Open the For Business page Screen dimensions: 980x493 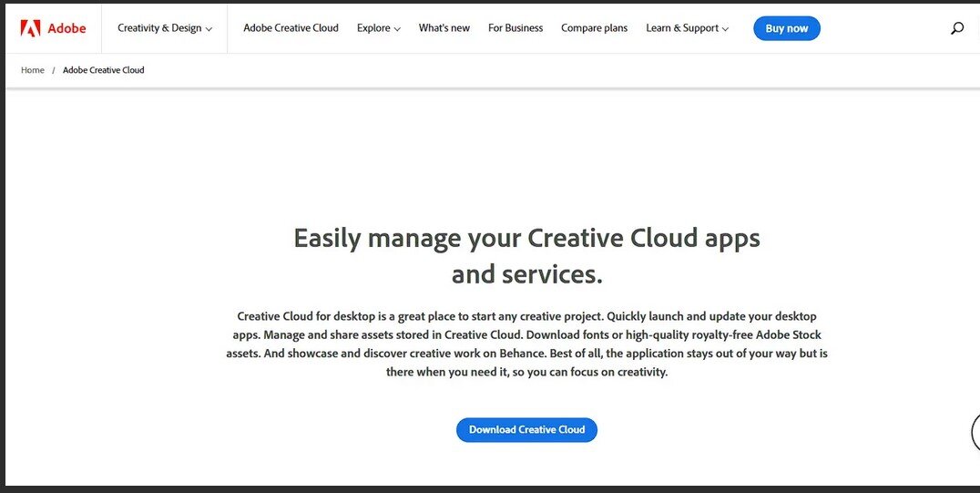pos(516,28)
